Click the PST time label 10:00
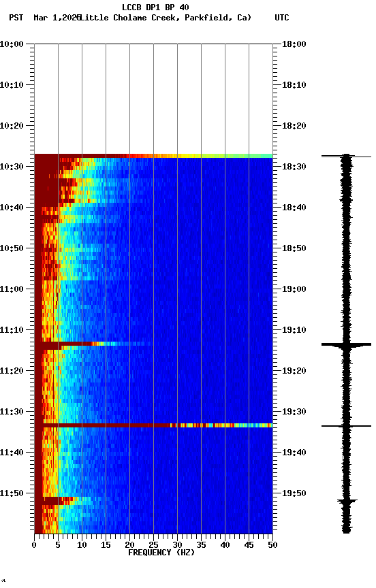The width and height of the screenshot is (376, 588). [x=12, y=44]
